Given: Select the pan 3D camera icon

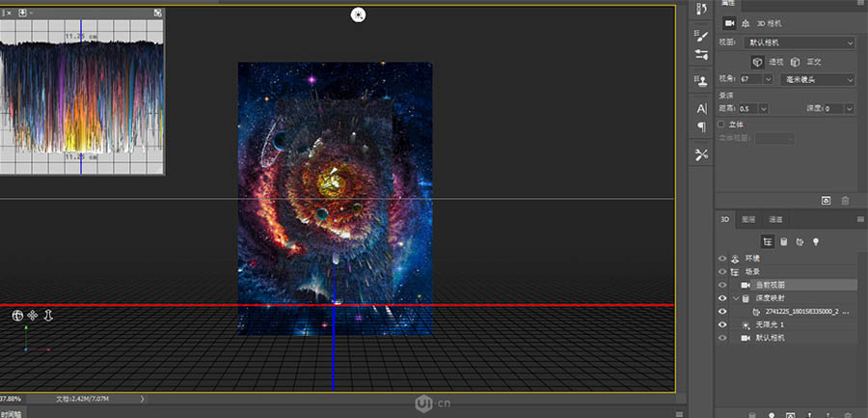Looking at the screenshot, I should [33, 316].
